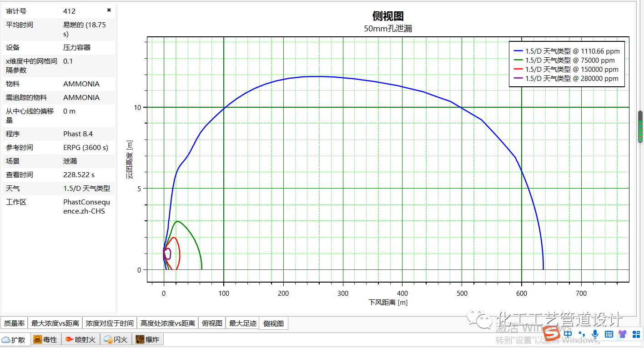
Task: Switch to 最大浓度vs距离 tab
Action: [x=55, y=323]
